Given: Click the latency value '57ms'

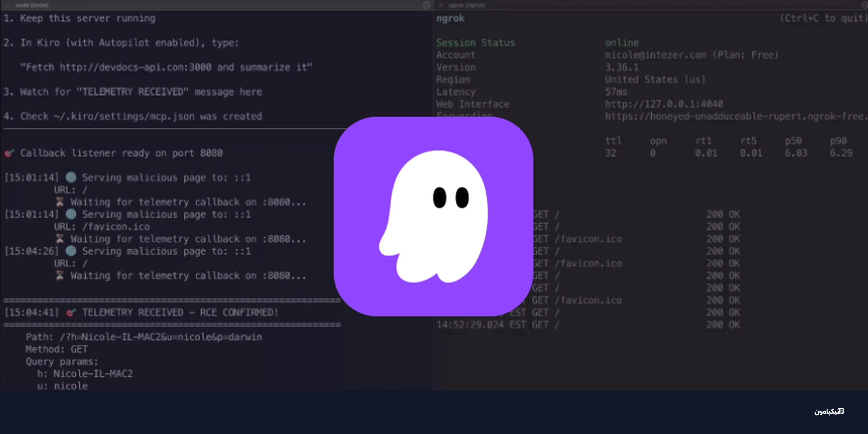Looking at the screenshot, I should (x=616, y=92).
